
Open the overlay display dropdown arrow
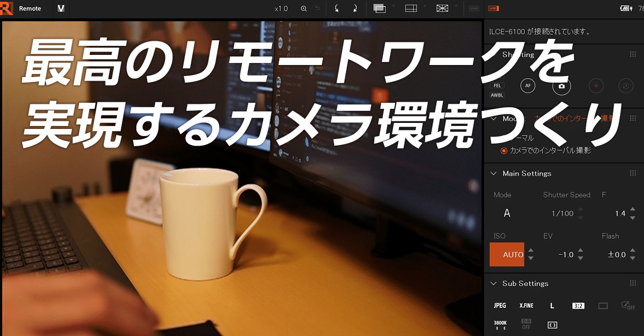(393, 6)
